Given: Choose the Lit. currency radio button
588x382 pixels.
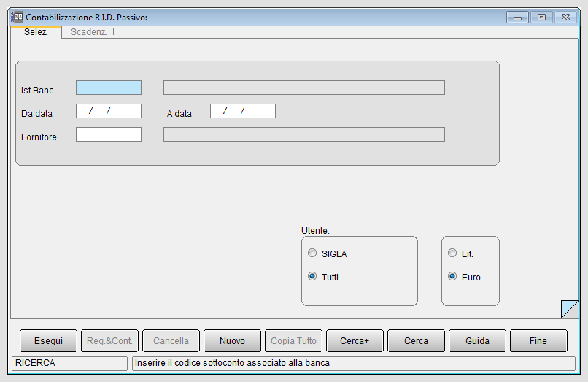Looking at the screenshot, I should pos(452,253).
